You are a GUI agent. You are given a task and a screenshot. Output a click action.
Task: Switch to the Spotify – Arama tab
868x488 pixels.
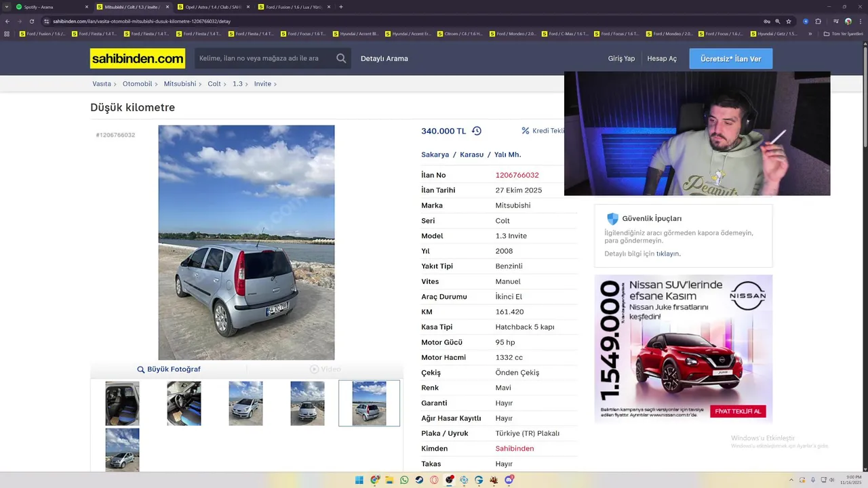[x=53, y=7]
